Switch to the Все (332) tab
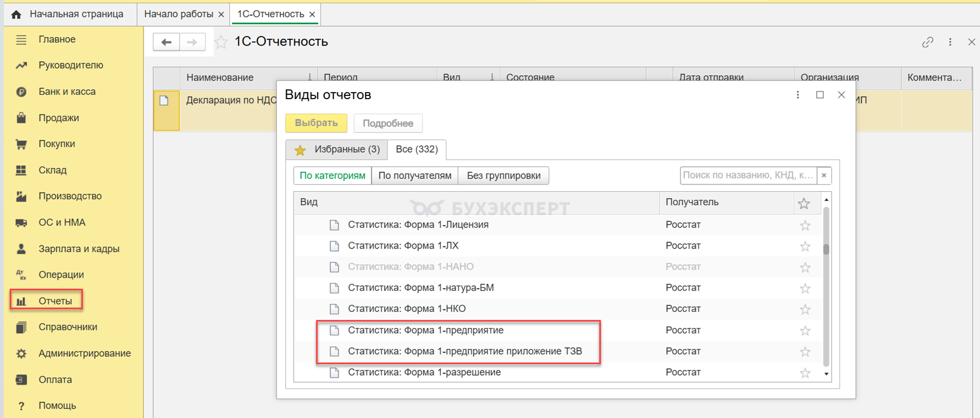The image size is (980, 418). coord(417,149)
